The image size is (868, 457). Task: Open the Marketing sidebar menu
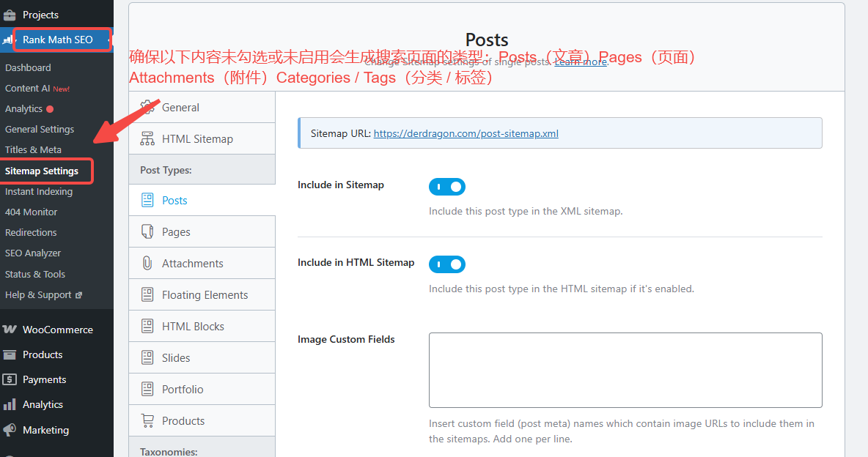[x=44, y=430]
